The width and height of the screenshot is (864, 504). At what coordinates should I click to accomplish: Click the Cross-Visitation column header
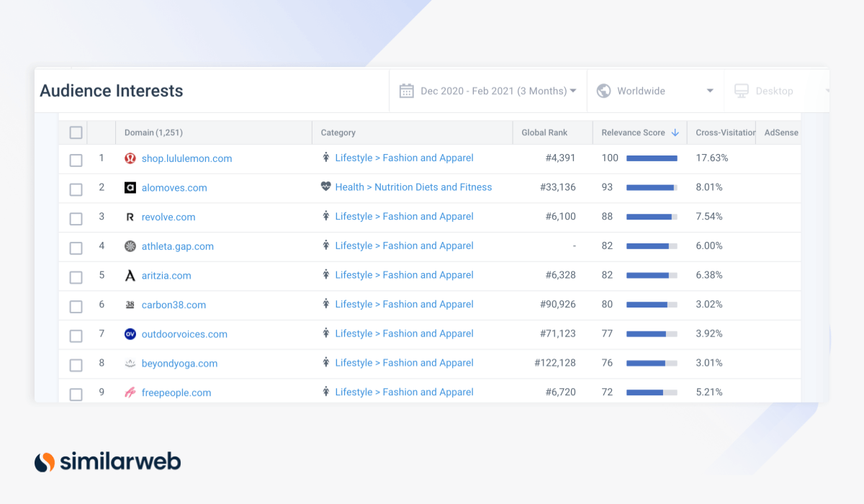723,132
